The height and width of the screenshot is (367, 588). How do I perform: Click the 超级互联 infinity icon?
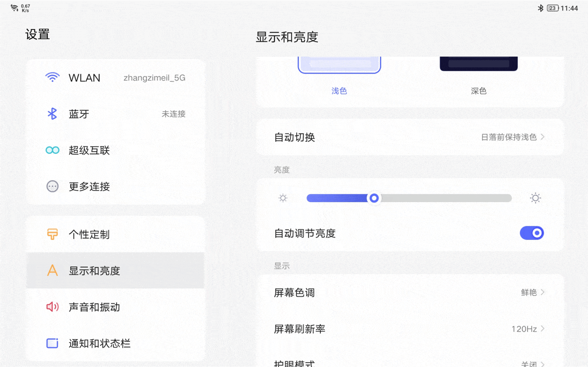tap(52, 150)
